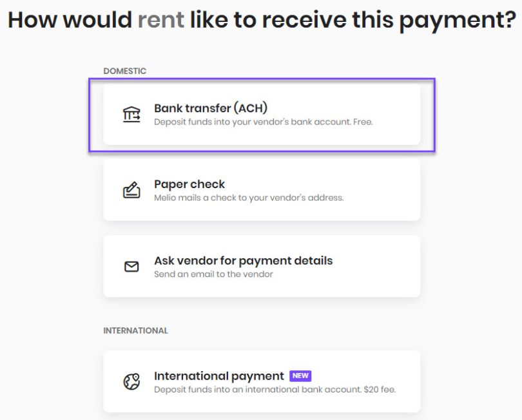Click the globe icon for international payment

coord(131,381)
